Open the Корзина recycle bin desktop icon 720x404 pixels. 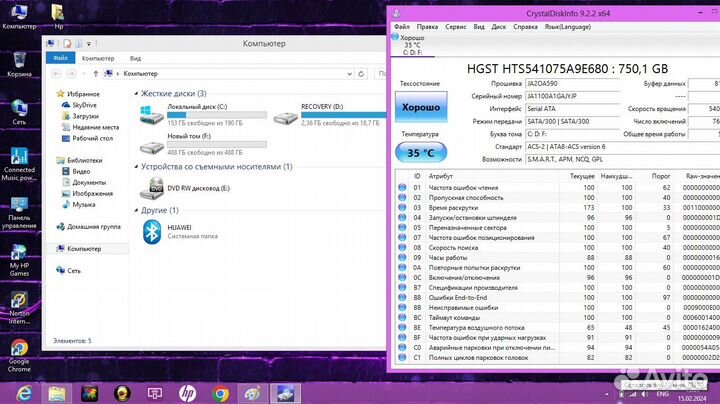click(x=19, y=58)
